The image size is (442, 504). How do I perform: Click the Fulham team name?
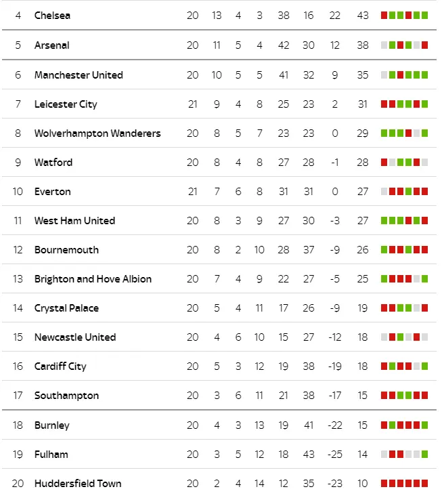point(51,454)
